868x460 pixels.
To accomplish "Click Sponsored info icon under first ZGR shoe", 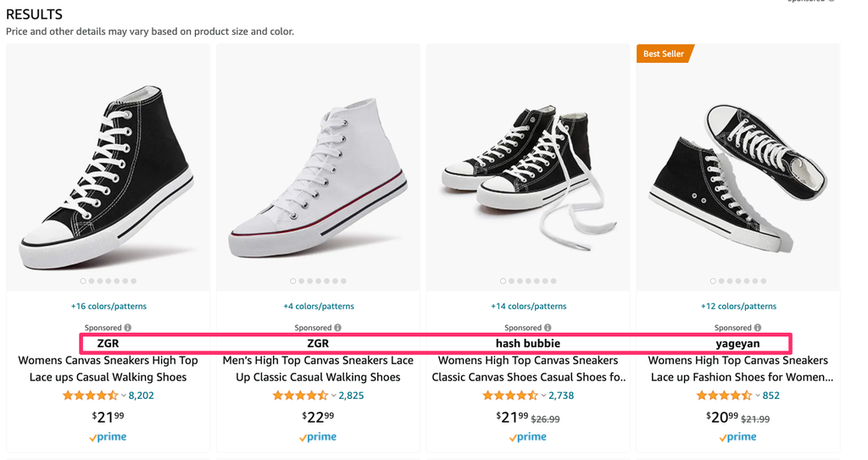I will (128, 328).
